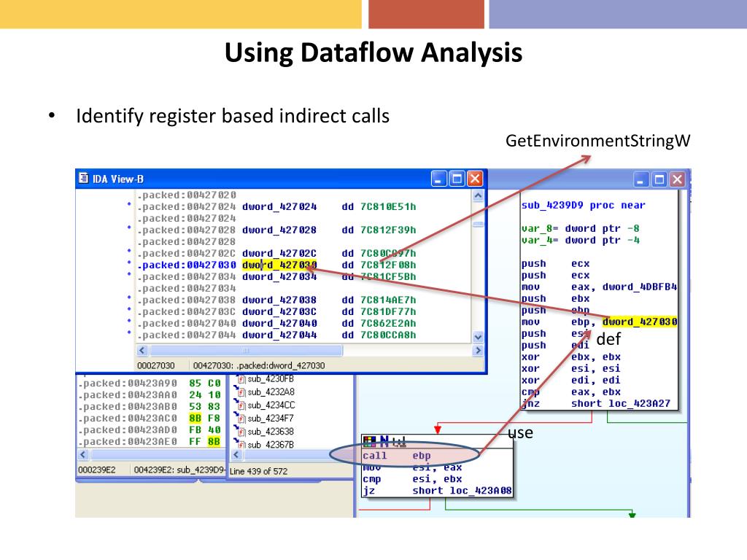Click the IDA View-B window document icon
The width and height of the screenshot is (747, 560).
84,179
